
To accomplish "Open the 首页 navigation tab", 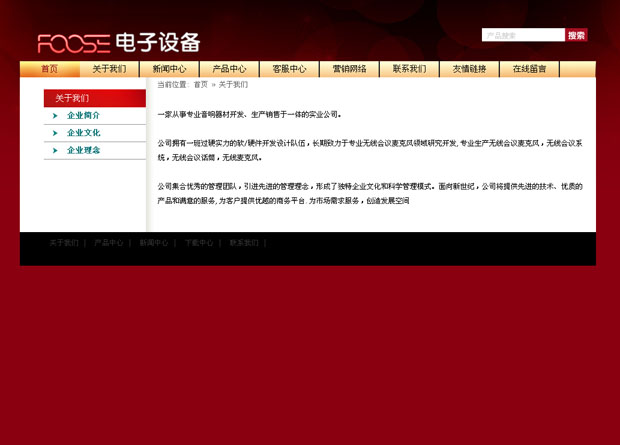I will pos(49,69).
